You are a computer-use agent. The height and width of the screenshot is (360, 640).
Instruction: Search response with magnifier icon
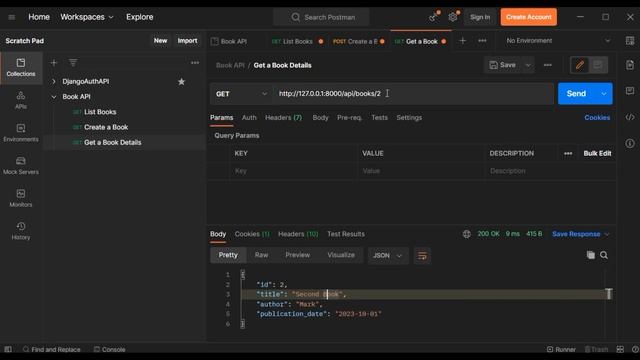tap(604, 255)
